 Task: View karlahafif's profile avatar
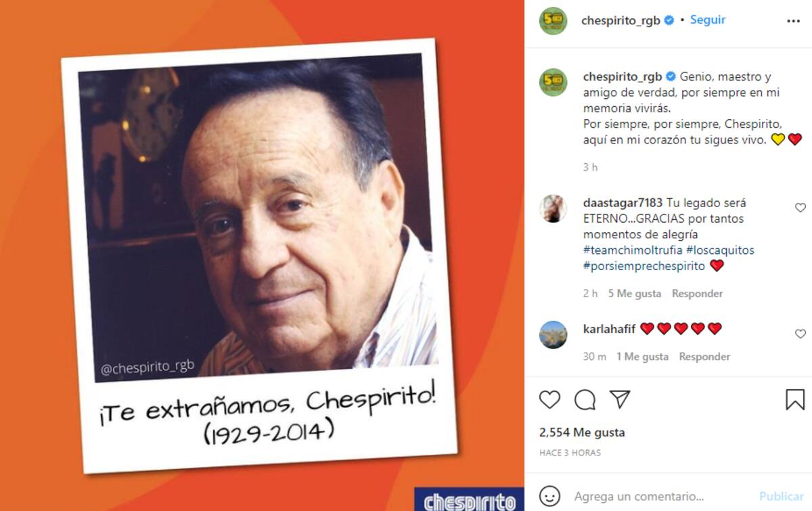click(x=553, y=334)
